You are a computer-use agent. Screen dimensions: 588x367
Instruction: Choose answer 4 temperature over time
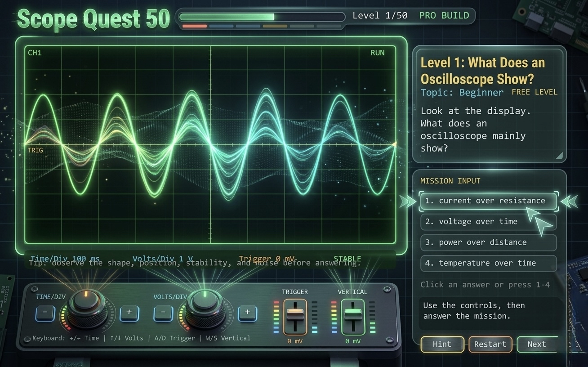click(489, 263)
